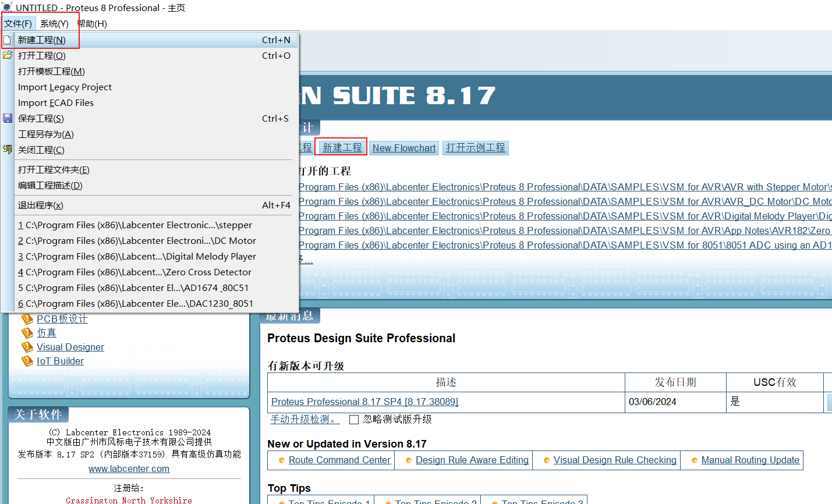Click the book icon next to 仿真
This screenshot has width=832, height=504.
click(x=27, y=333)
